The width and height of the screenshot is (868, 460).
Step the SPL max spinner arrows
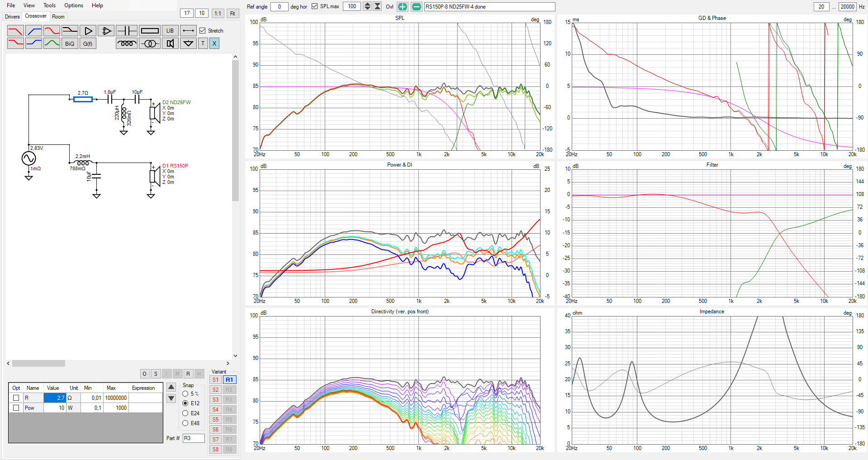[367, 6]
